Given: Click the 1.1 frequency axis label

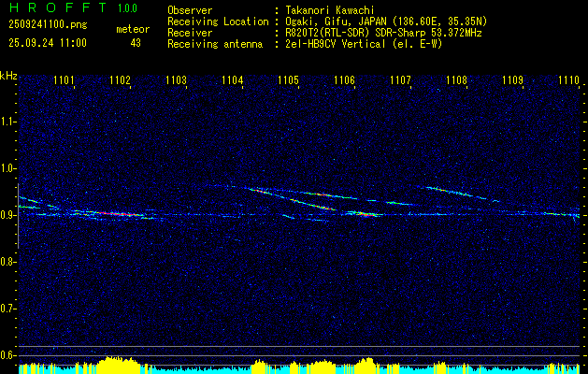Looking at the screenshot, I should point(8,122).
